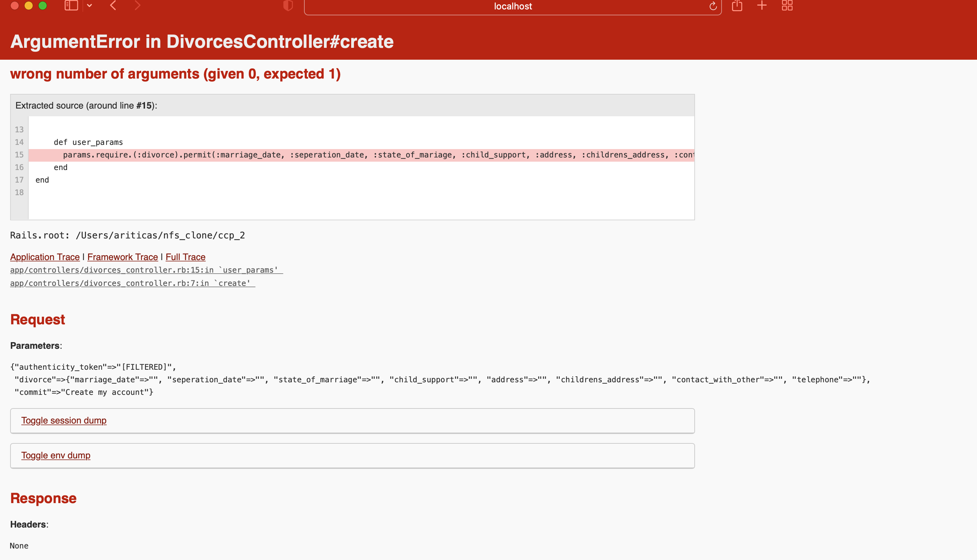
Task: Show the tab overview grid icon
Action: coord(787,5)
